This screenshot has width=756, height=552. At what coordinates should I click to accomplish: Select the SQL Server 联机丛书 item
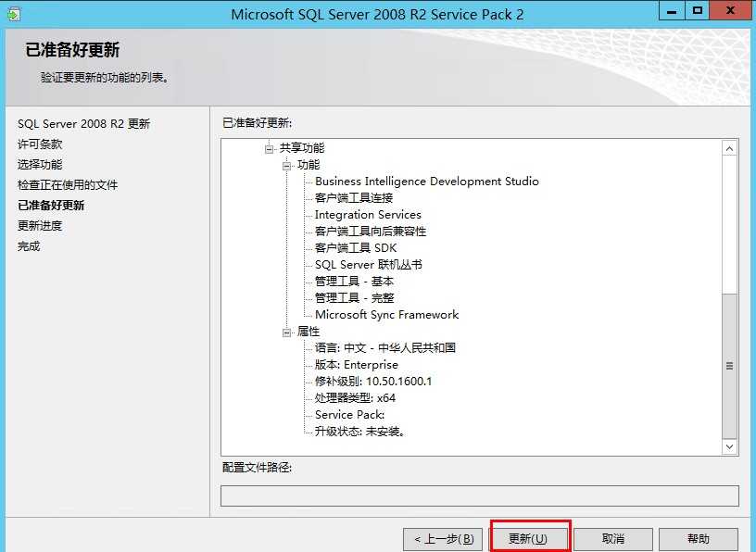click(x=369, y=265)
